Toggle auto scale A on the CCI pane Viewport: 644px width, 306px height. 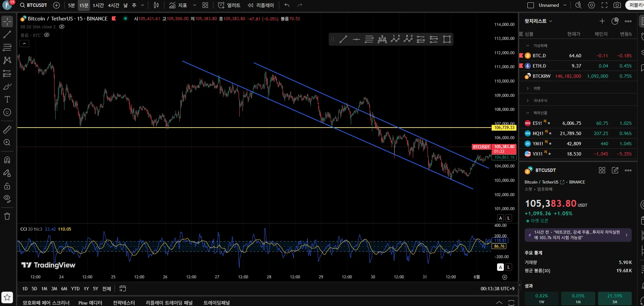500,267
